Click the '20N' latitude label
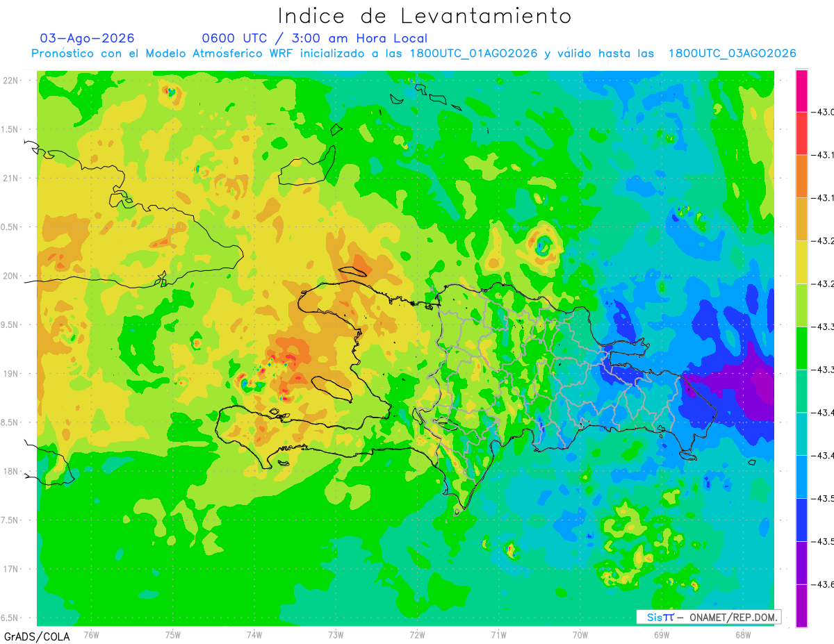834x644 pixels. [x=12, y=276]
